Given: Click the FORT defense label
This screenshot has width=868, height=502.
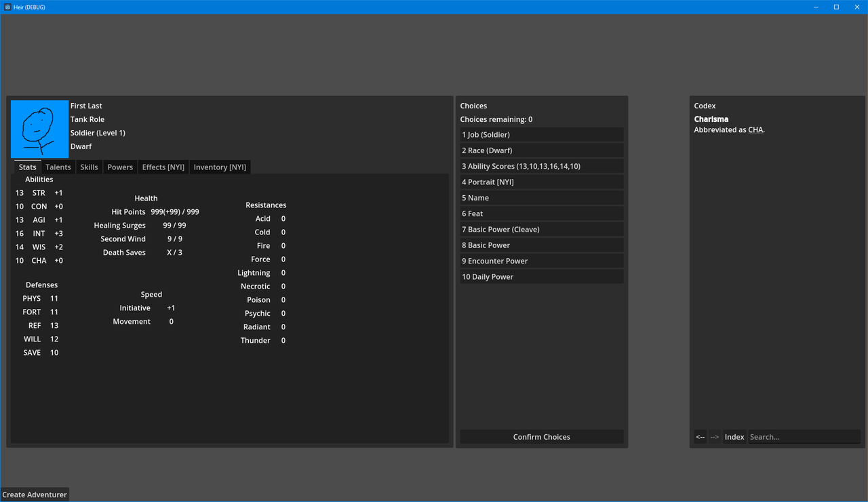Looking at the screenshot, I should coord(31,312).
